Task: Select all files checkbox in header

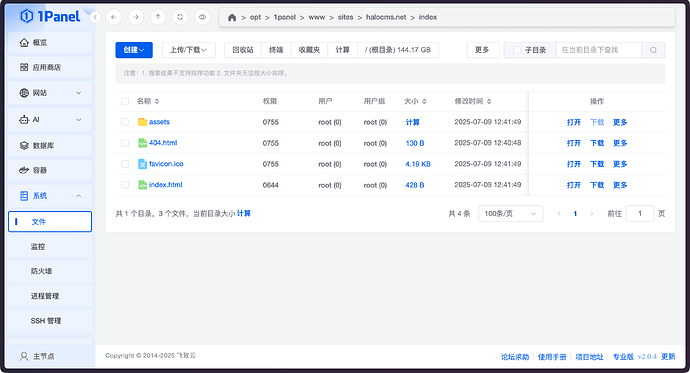Action: [125, 101]
